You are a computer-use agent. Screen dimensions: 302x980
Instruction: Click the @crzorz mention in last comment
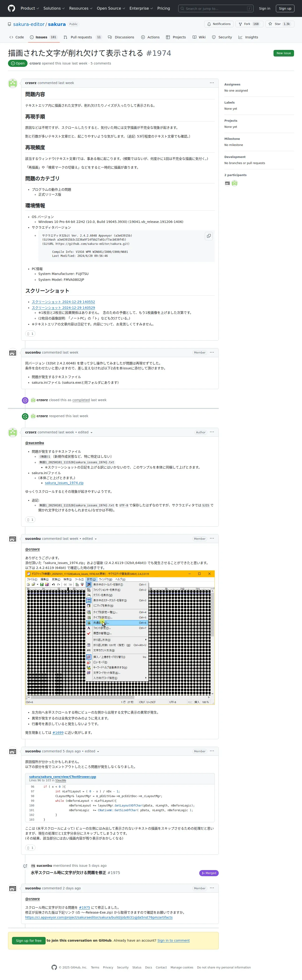point(32,899)
